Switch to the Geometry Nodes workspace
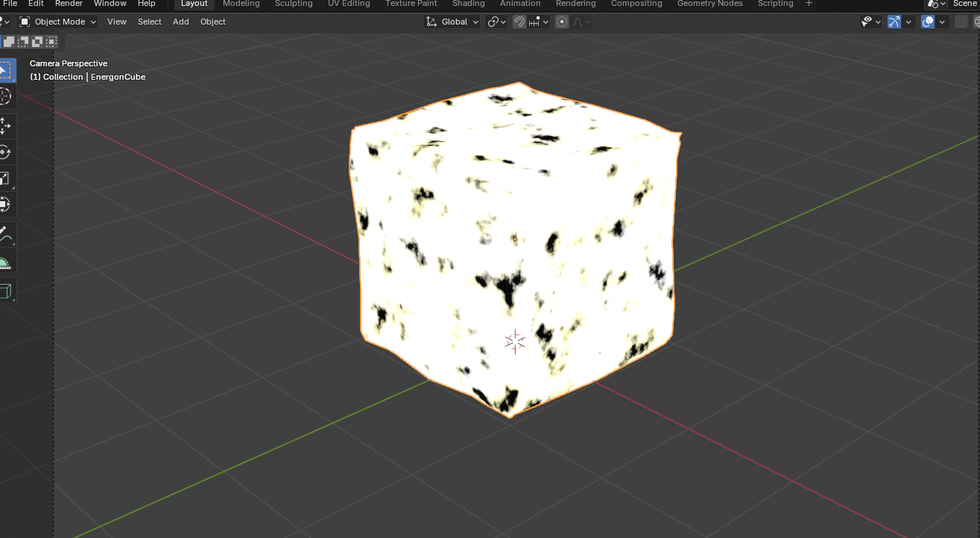The height and width of the screenshot is (538, 980). point(709,4)
